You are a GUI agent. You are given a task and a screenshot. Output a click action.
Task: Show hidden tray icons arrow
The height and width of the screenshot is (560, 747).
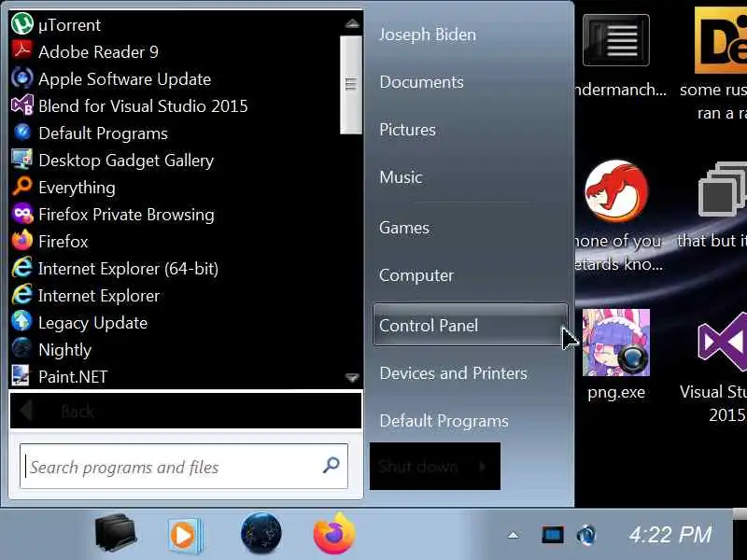(513, 535)
